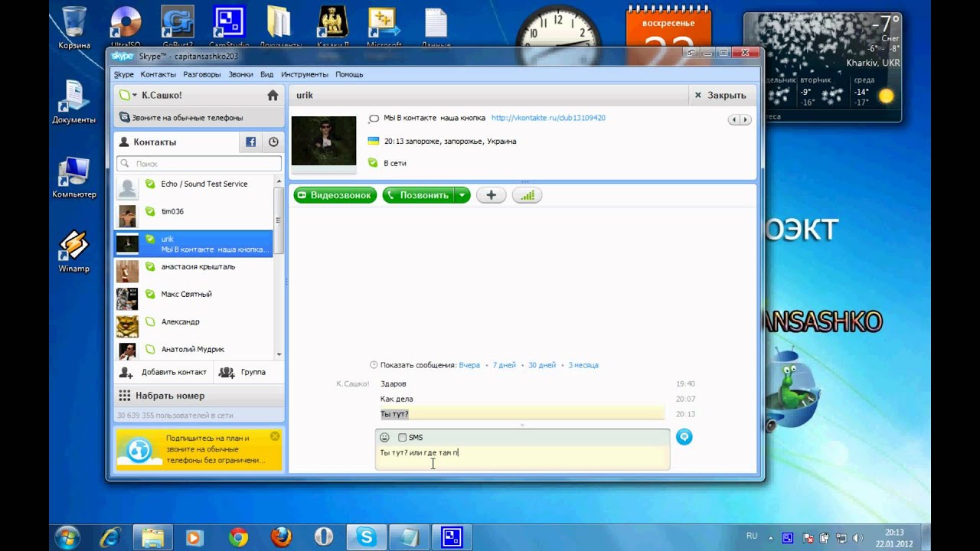Click the blue send message button
The width and height of the screenshot is (980, 551).
684,436
